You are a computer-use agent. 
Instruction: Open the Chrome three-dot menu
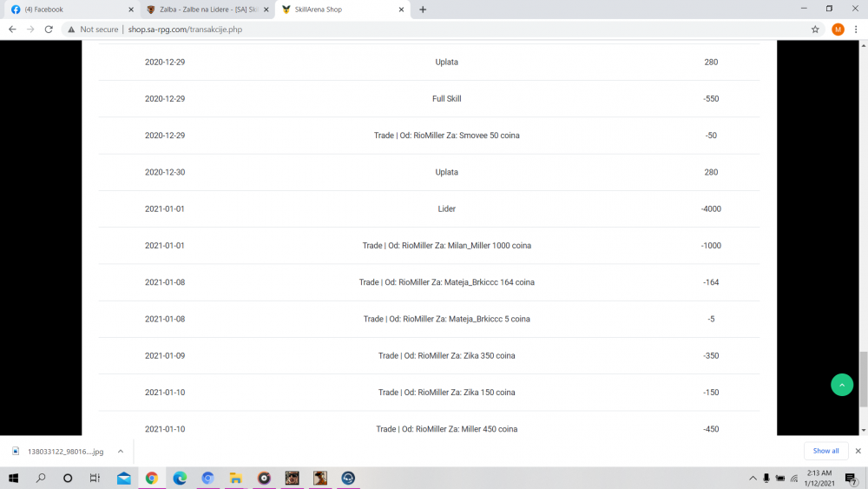pyautogui.click(x=856, y=29)
